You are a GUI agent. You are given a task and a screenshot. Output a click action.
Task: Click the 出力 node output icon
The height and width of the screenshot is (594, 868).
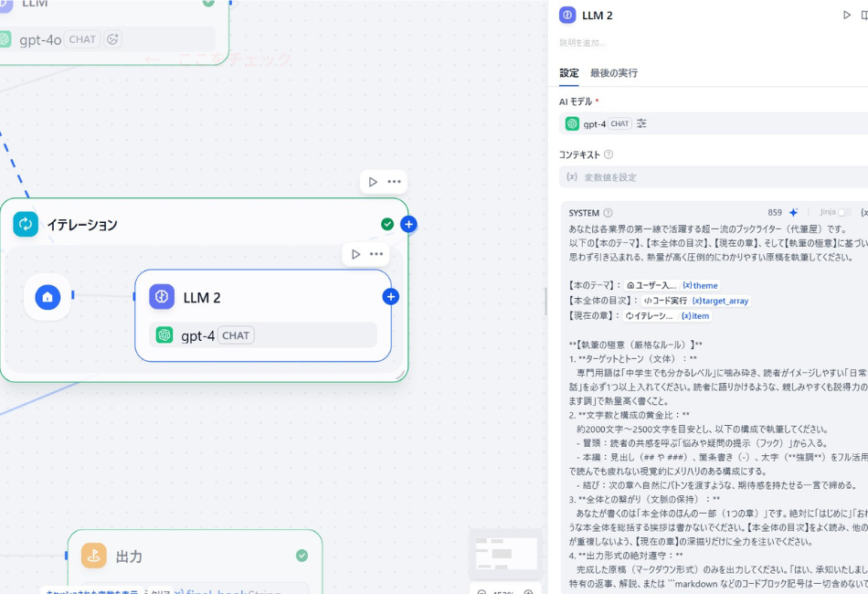[94, 556]
